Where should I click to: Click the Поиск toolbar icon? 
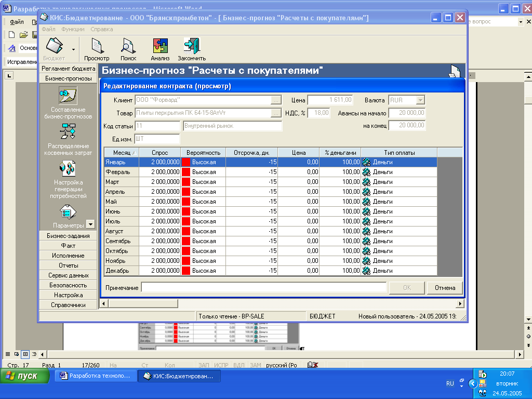128,47
